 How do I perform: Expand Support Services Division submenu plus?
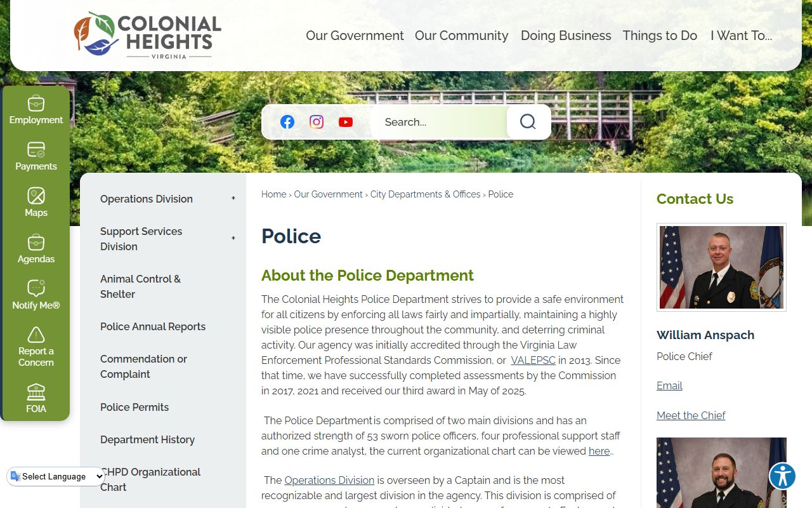[x=233, y=239]
